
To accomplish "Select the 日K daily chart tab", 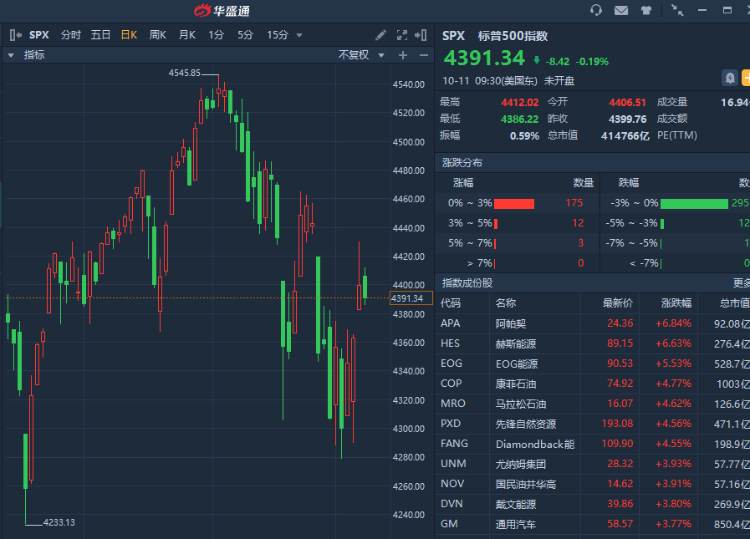I will click(129, 35).
